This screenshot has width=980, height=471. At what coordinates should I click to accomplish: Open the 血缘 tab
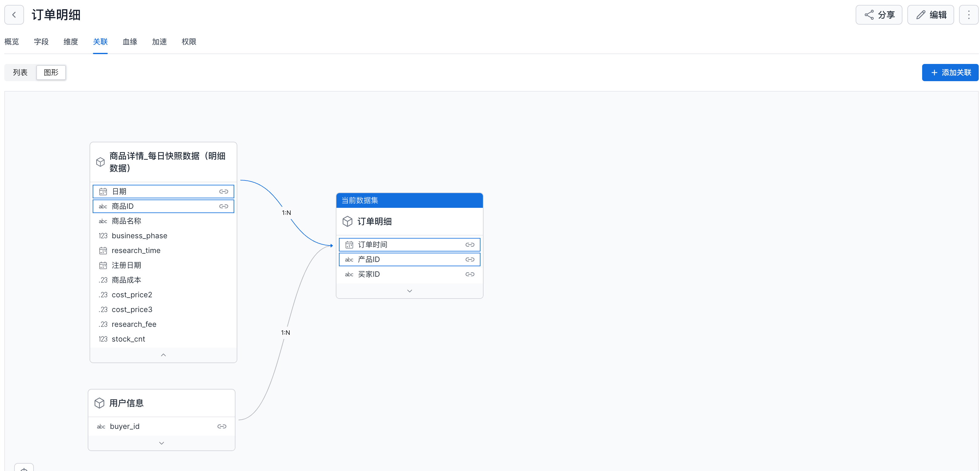point(130,42)
